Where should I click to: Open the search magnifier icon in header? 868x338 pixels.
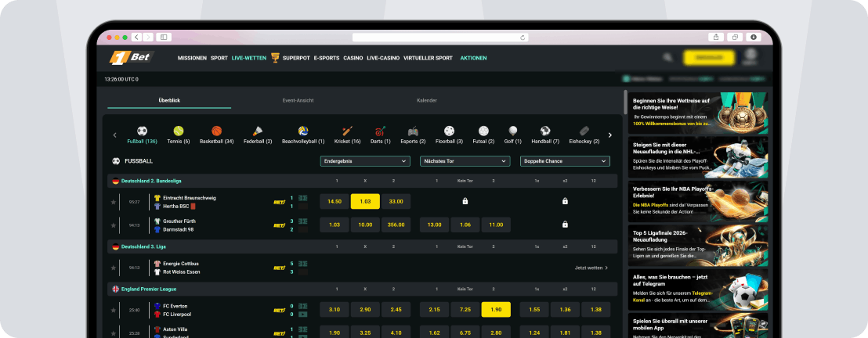[x=667, y=58]
